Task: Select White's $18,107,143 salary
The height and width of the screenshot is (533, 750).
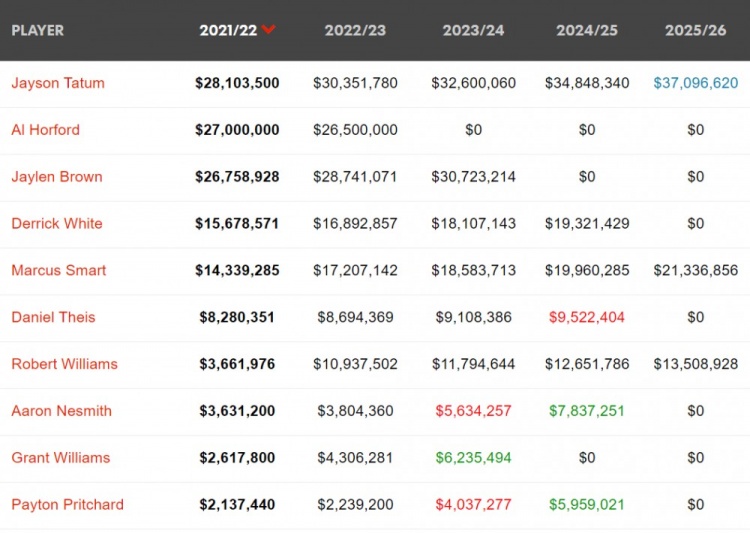Action: (473, 224)
